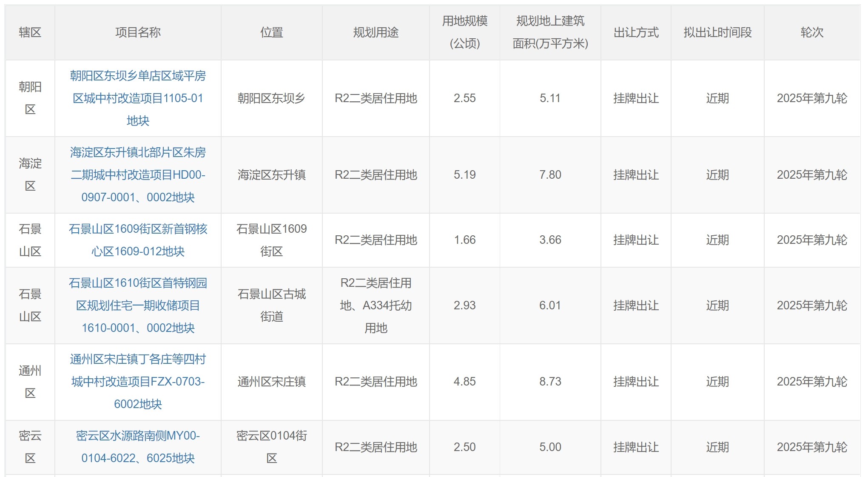The image size is (868, 477).
Task: Click the 密云区0104街区 location cell
Action: pos(271,447)
